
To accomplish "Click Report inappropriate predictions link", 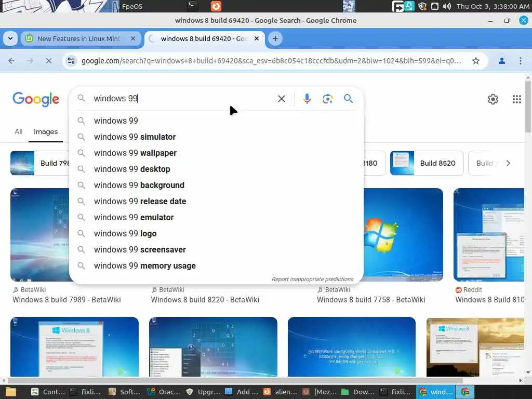I will pos(312,279).
